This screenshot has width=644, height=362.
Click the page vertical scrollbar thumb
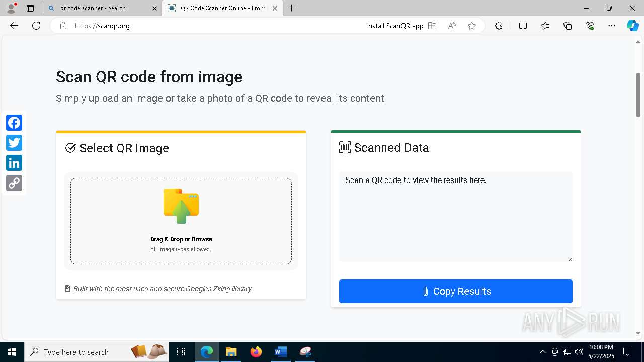click(638, 95)
